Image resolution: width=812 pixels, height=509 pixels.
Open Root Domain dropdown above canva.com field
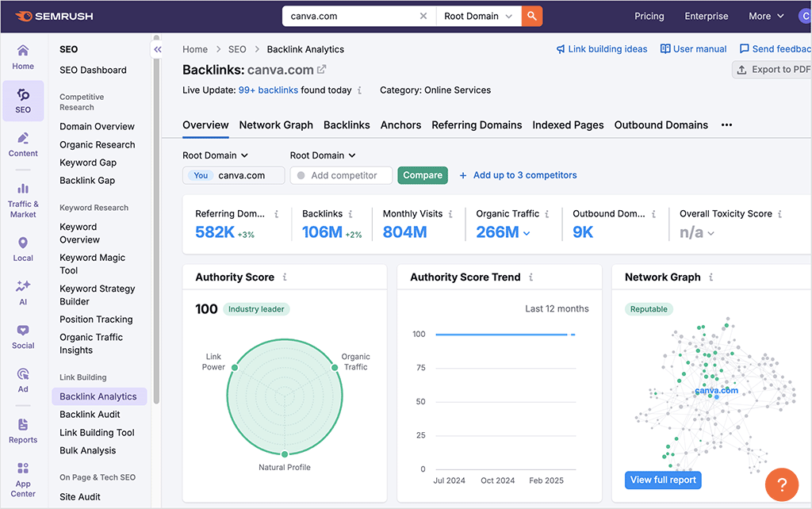tap(215, 155)
